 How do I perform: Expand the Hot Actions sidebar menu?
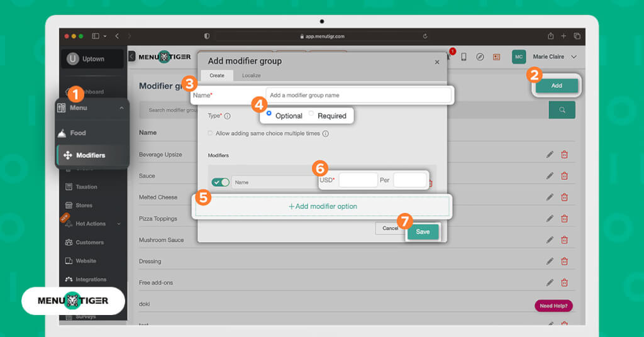(119, 224)
